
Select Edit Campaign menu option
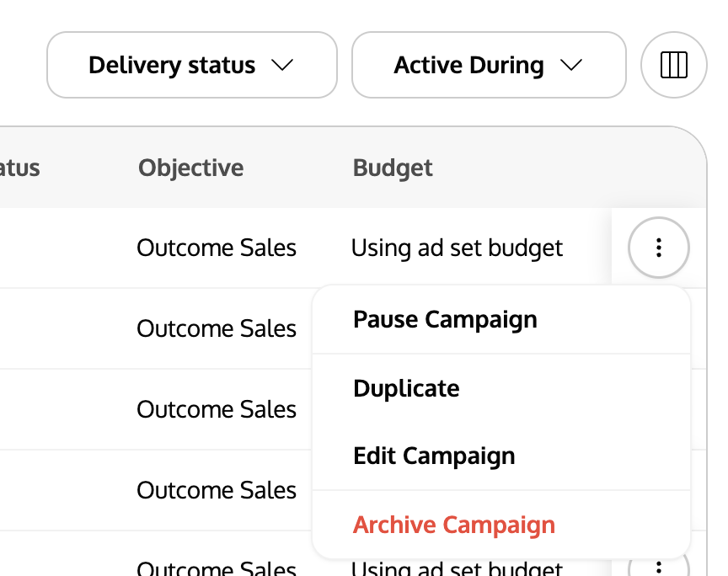tap(501, 456)
